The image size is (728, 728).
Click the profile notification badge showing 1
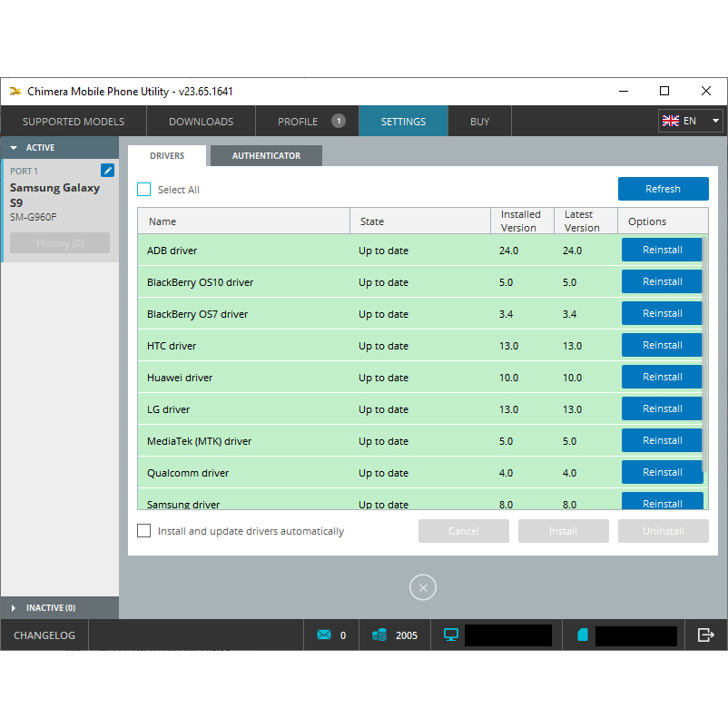(339, 121)
